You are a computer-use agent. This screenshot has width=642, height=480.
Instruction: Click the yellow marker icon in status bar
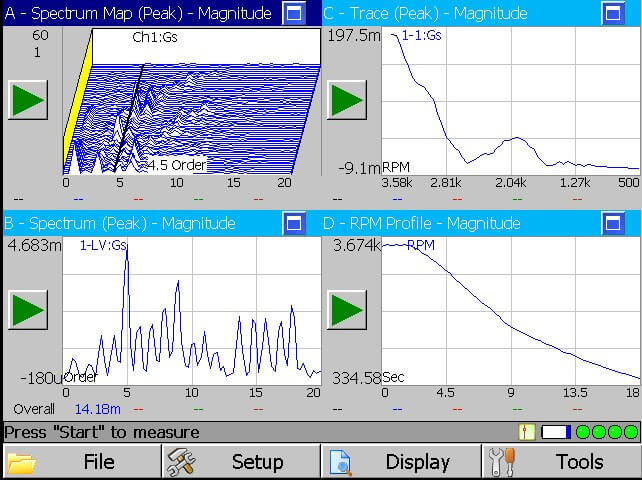tap(526, 432)
